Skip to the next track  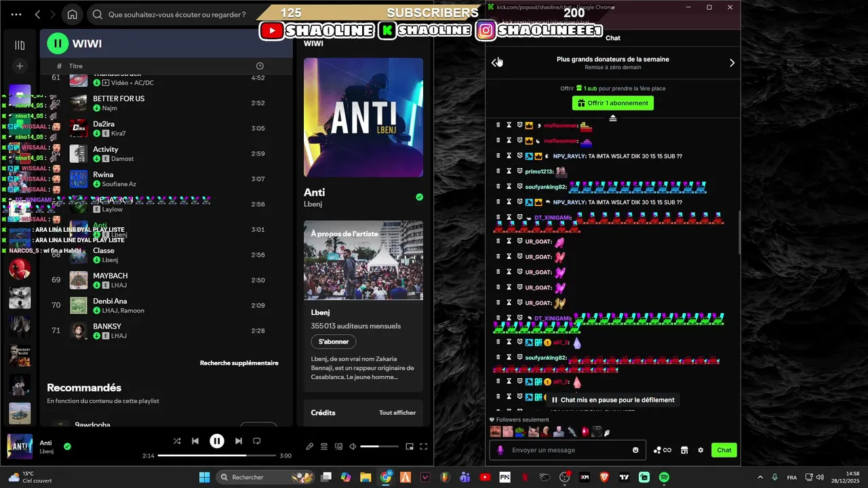[x=239, y=441]
